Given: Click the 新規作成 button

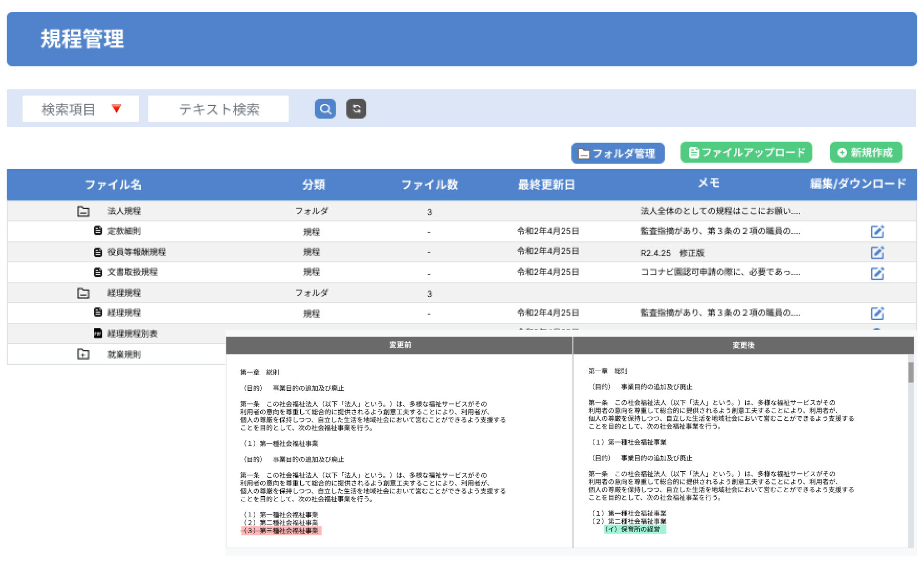Looking at the screenshot, I should 866,152.
